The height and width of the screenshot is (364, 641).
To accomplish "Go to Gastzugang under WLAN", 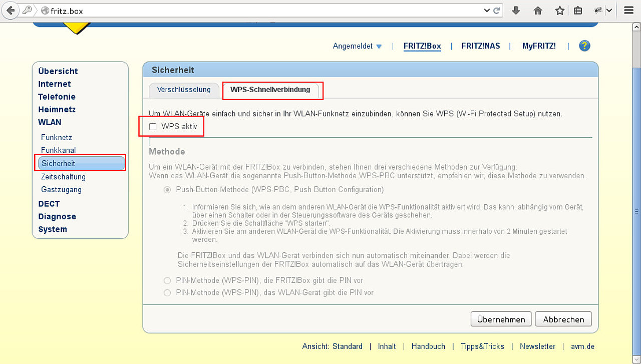I will click(61, 190).
